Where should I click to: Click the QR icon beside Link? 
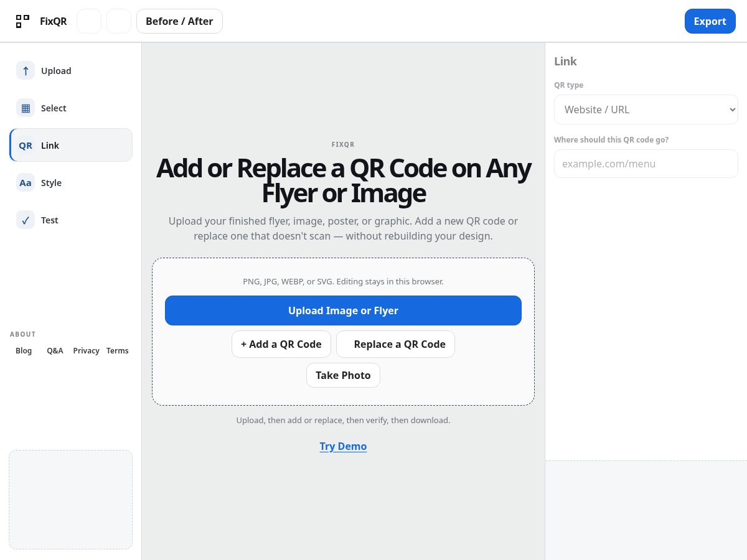(x=26, y=146)
